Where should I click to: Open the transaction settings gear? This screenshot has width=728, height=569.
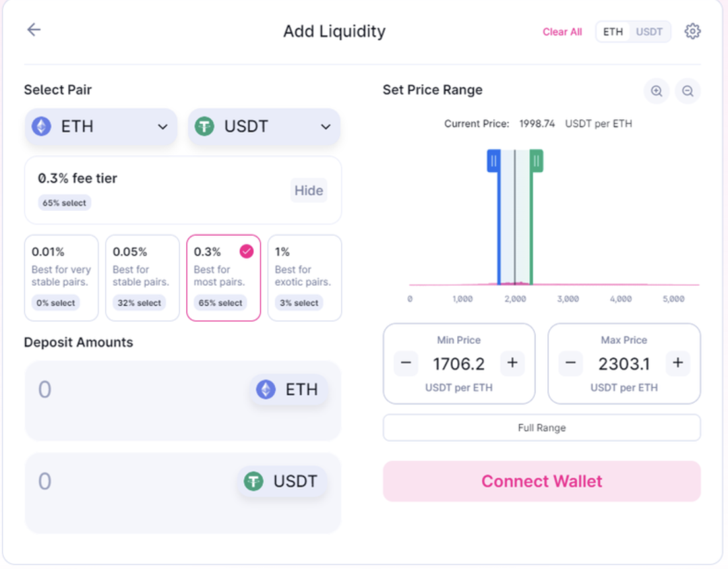pos(692,31)
